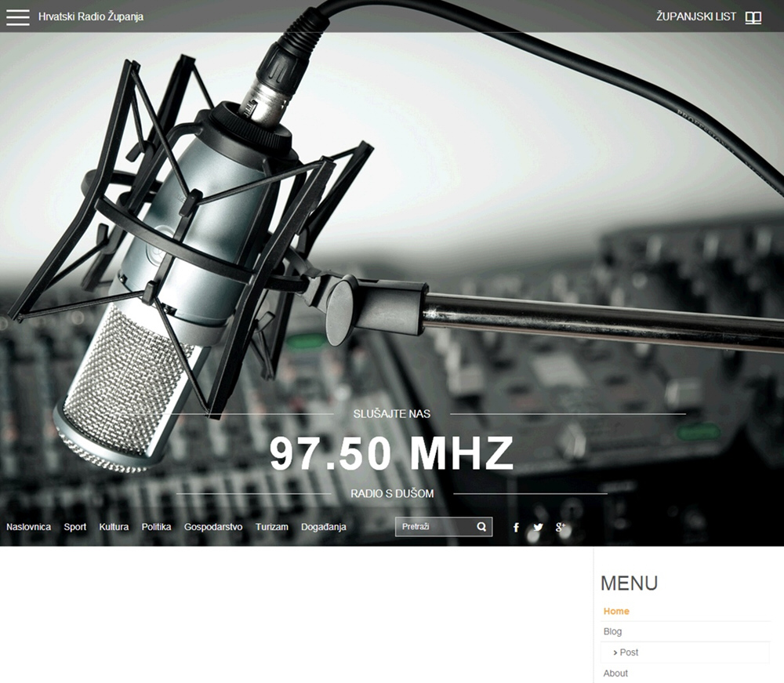The height and width of the screenshot is (683, 784).
Task: Open About in the sidebar menu
Action: tap(615, 674)
